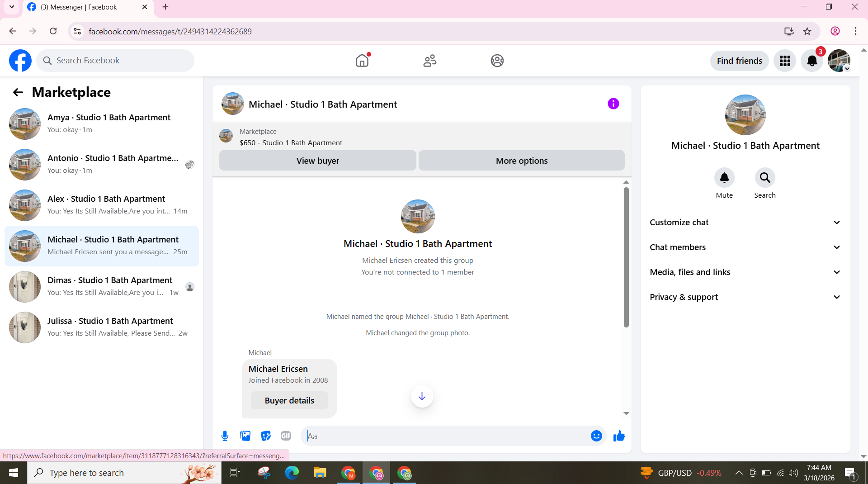Send a thumbs-up like
868x484 pixels.
(619, 436)
